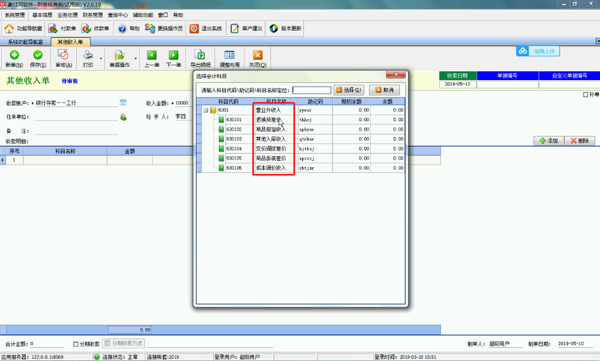
Task: Collapse the 6301 tree node
Action: click(206, 110)
